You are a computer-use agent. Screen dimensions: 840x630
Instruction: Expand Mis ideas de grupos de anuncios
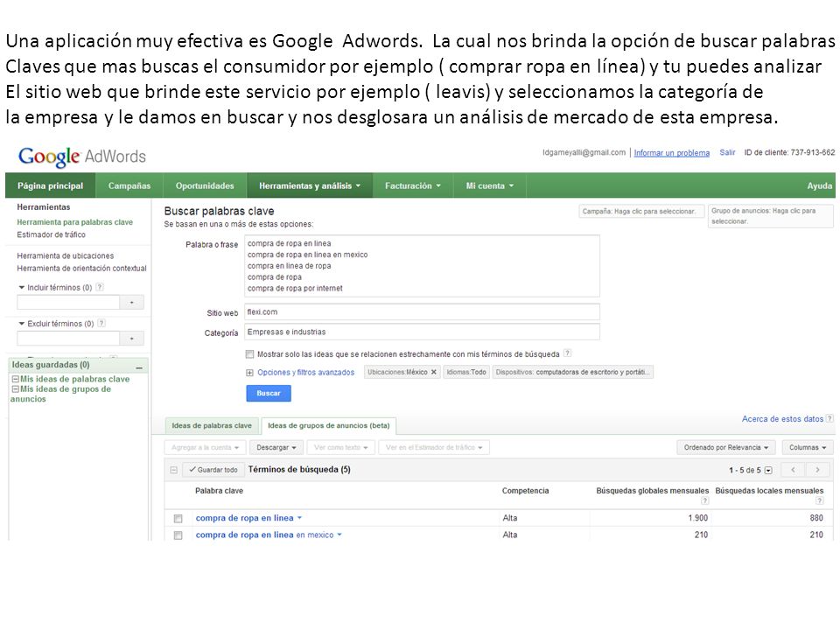[16, 388]
